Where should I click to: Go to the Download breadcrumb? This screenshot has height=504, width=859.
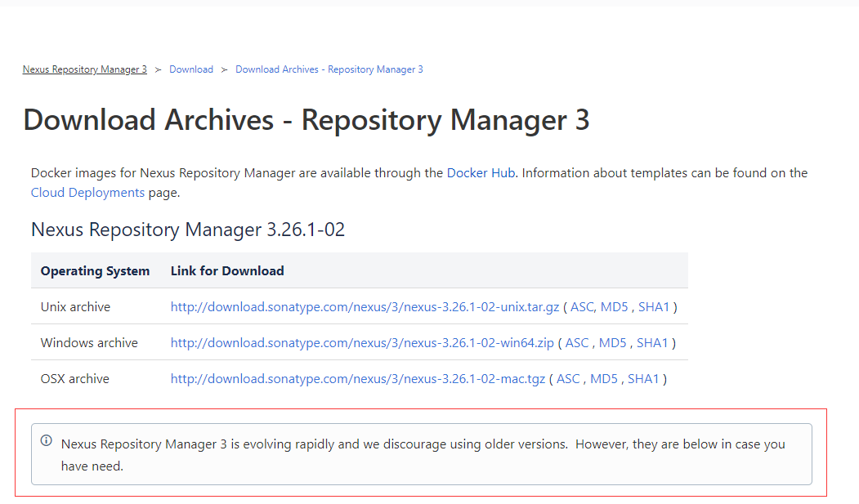(191, 69)
